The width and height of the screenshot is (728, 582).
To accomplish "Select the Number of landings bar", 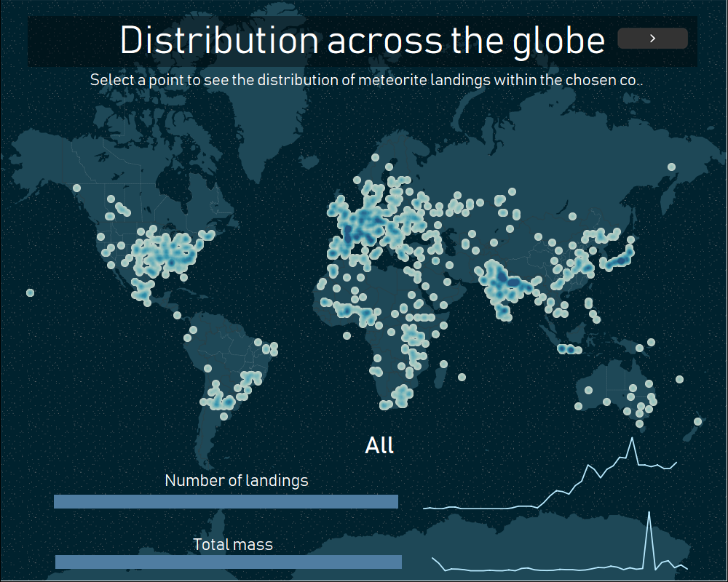I will (226, 502).
